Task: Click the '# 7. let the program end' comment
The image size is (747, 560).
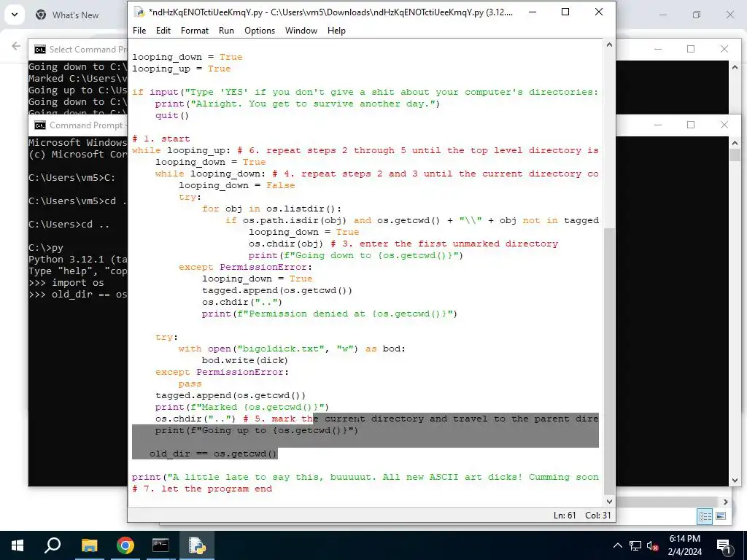Action: click(x=202, y=489)
